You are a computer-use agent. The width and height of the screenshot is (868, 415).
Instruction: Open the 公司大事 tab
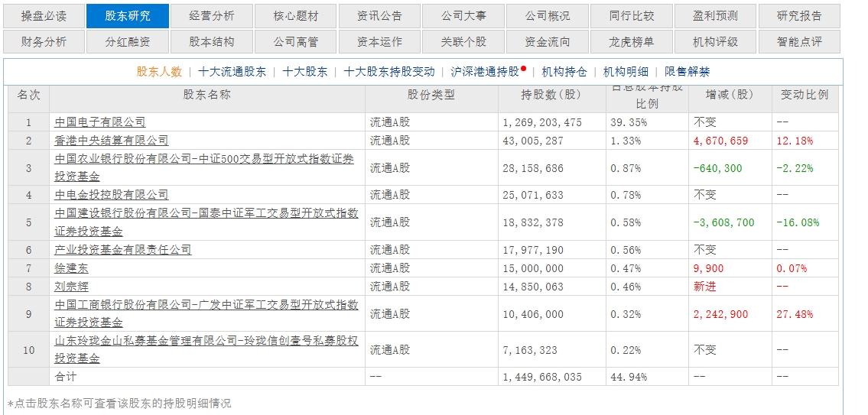point(463,16)
